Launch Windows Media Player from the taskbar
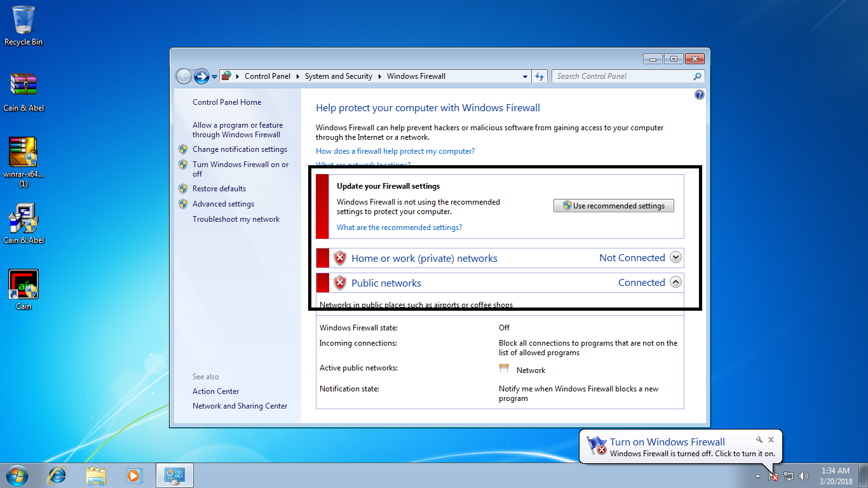Screen dimensions: 868x488 pos(133,475)
